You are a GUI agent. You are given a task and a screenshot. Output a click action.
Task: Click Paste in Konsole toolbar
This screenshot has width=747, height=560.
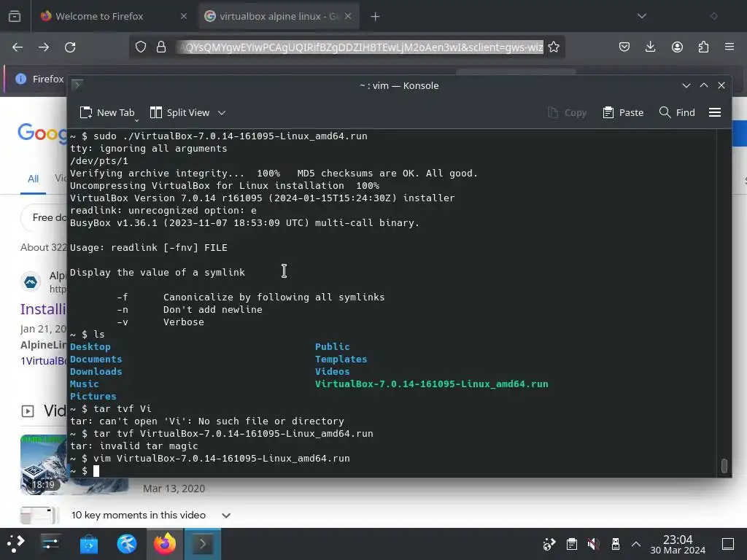pos(623,113)
